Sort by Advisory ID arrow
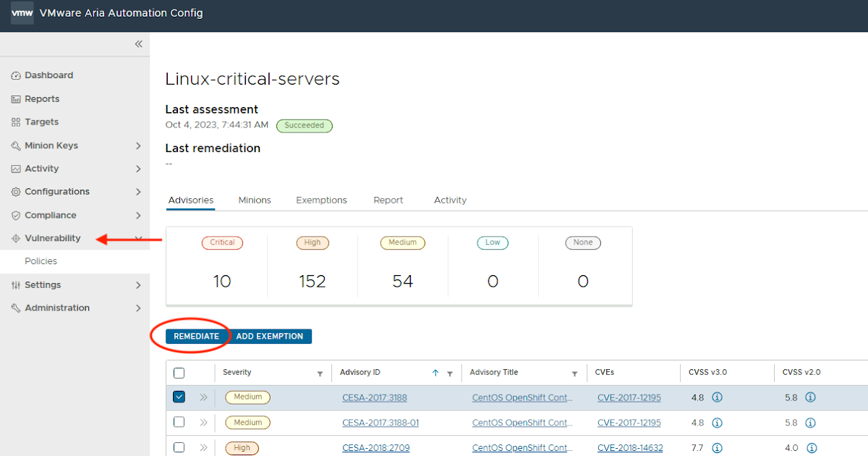 point(435,373)
